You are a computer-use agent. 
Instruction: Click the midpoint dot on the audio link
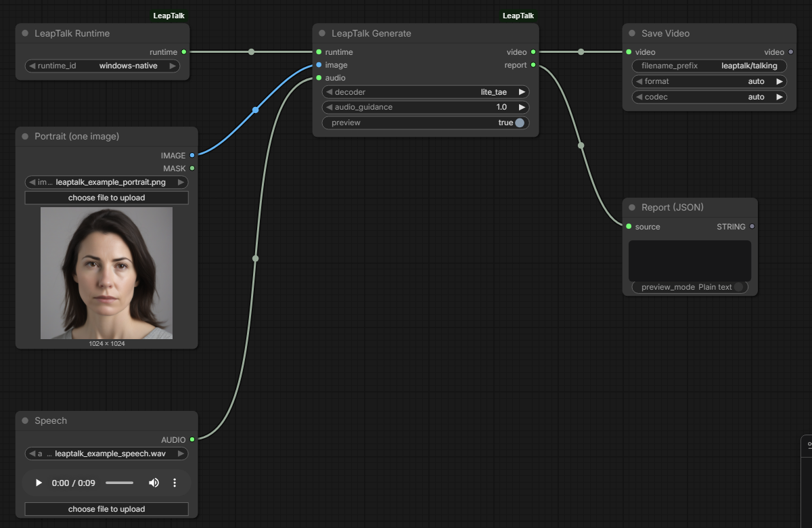pos(255,258)
